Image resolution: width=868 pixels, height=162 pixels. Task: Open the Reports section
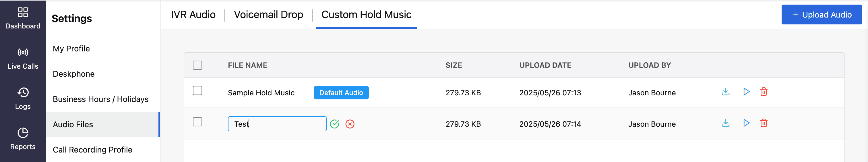[23, 139]
